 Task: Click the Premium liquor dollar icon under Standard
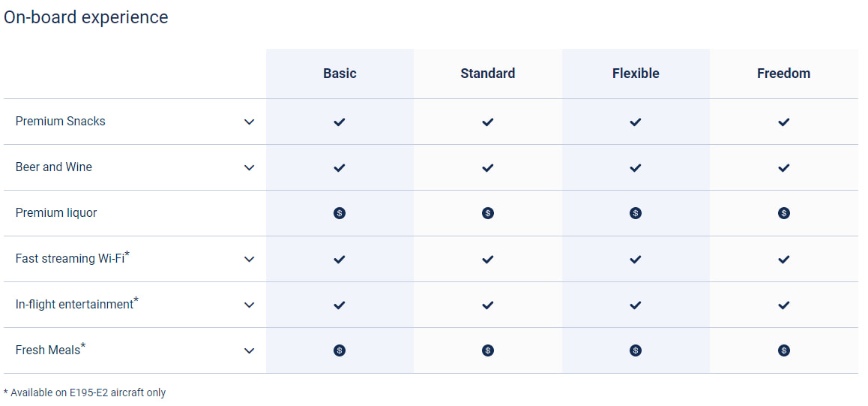(x=488, y=213)
